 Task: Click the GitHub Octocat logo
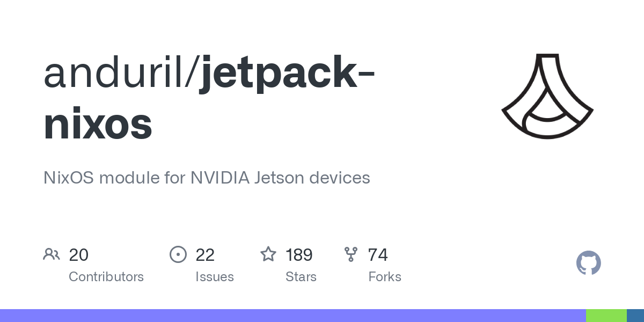point(588,263)
